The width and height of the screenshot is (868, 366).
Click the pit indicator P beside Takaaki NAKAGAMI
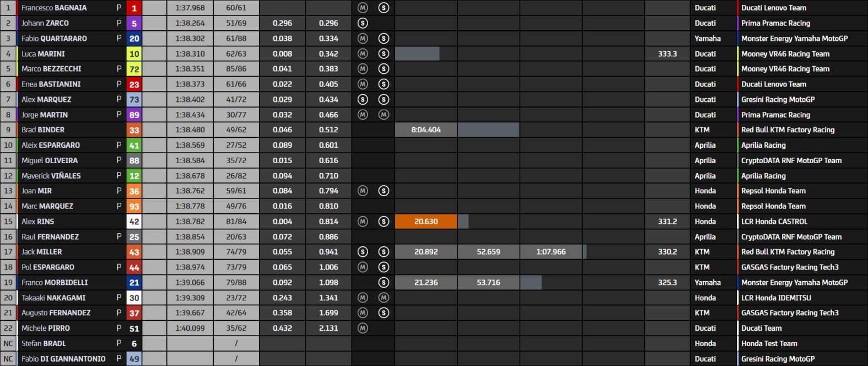tap(119, 298)
